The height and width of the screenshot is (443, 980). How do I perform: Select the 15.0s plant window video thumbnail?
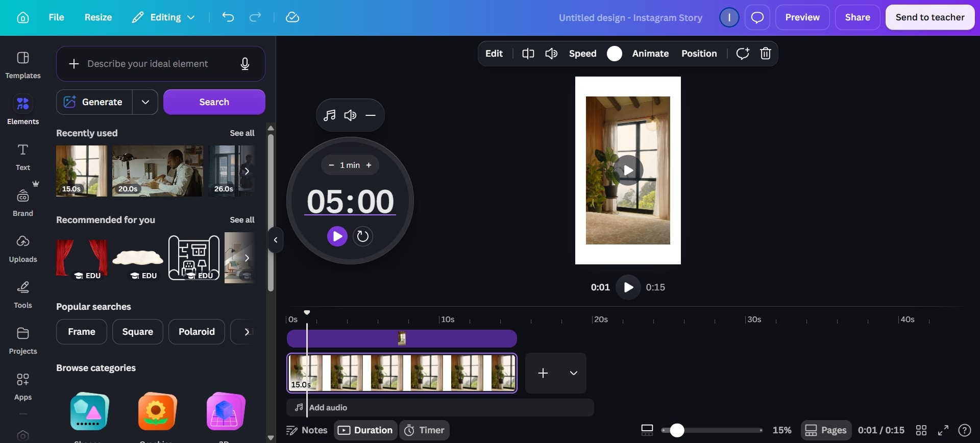tap(82, 171)
